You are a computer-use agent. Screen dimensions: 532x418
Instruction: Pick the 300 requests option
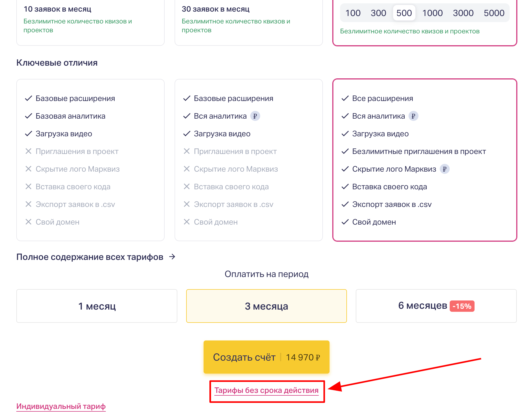378,13
